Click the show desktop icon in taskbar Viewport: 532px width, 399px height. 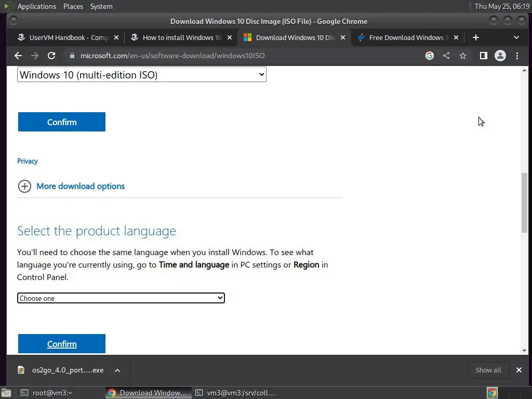point(6,393)
